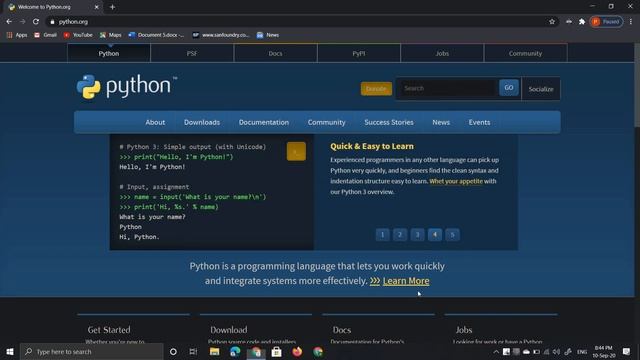Select the Community top tab
The width and height of the screenshot is (640, 360).
point(525,53)
